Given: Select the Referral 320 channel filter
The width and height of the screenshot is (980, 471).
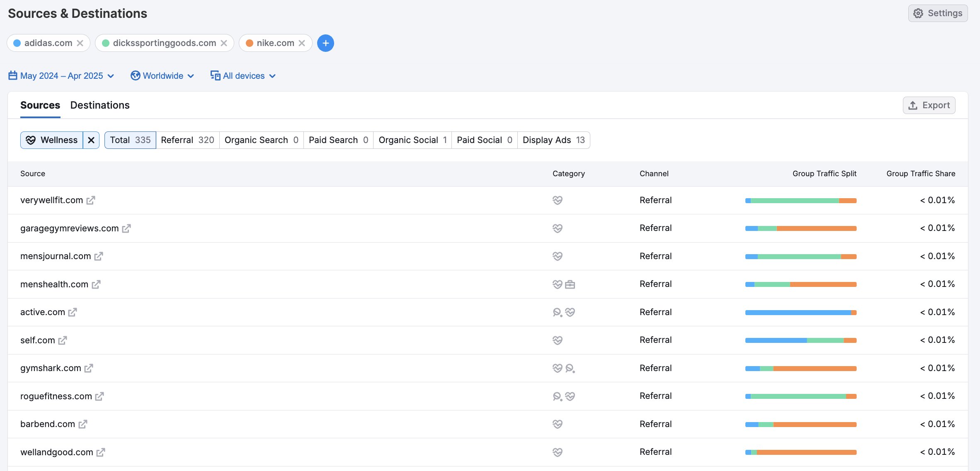Looking at the screenshot, I should tap(187, 140).
